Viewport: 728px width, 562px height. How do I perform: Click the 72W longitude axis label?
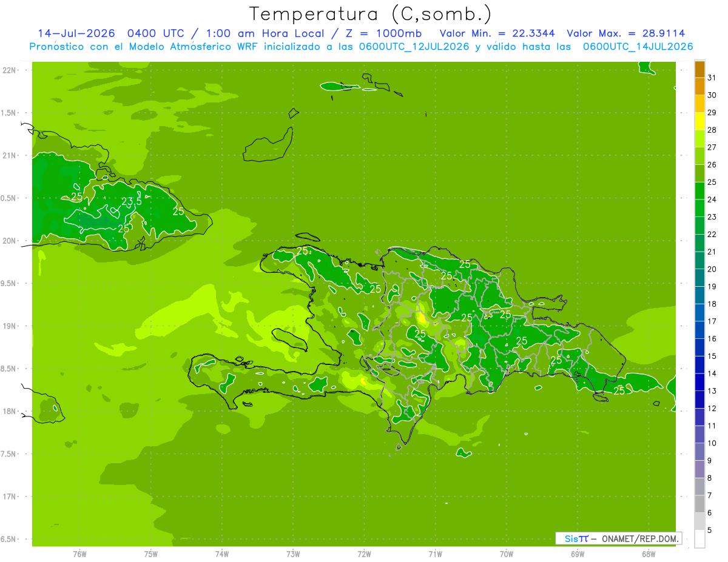click(x=365, y=554)
